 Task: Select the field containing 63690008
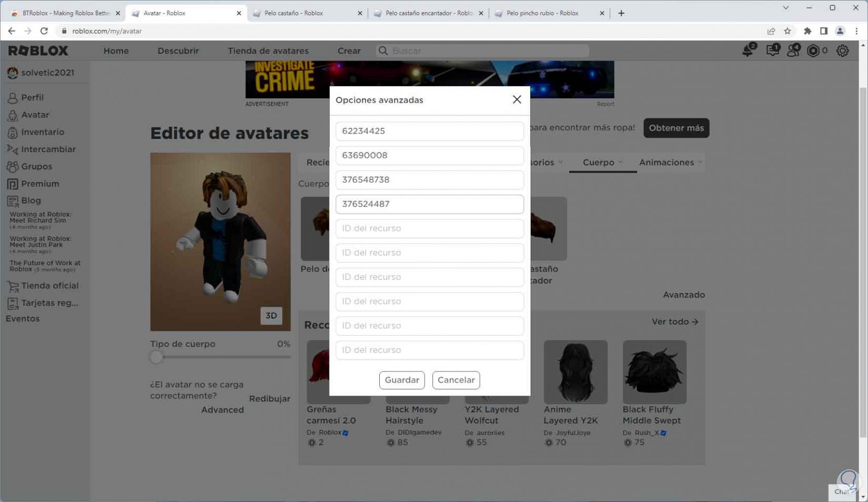tap(429, 155)
